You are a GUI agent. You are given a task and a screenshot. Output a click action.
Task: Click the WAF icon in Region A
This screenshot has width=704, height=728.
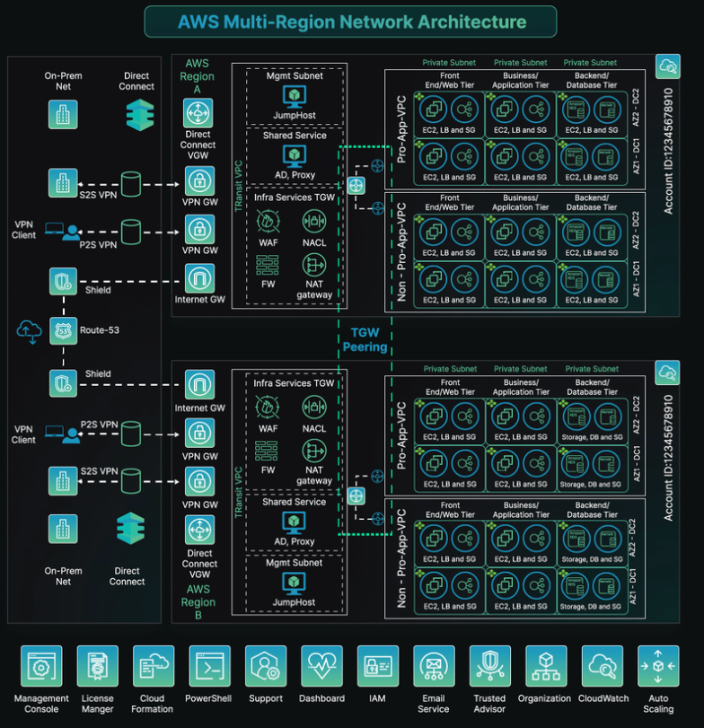pos(268,221)
